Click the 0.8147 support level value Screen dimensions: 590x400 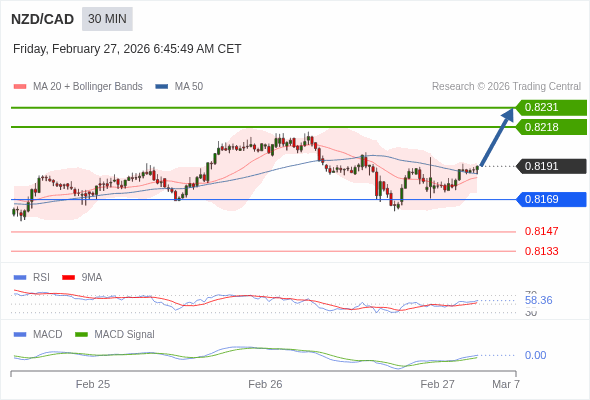click(541, 231)
